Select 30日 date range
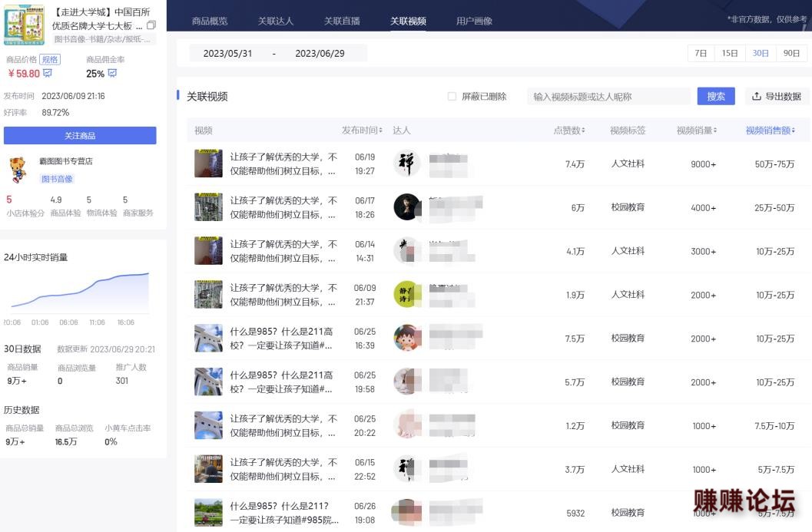This screenshot has width=812, height=532. pyautogui.click(x=761, y=53)
